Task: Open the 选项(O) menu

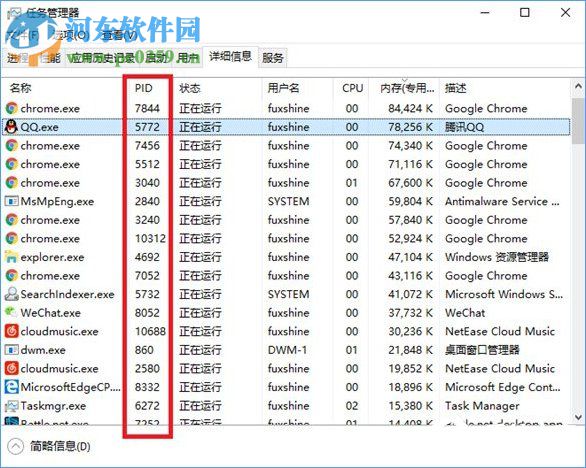Action: [x=71, y=36]
